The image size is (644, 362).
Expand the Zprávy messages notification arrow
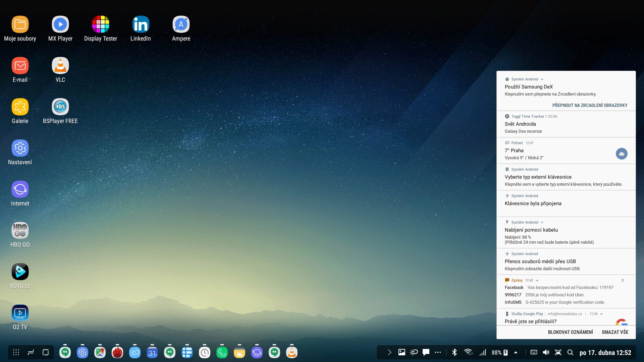[x=537, y=281]
